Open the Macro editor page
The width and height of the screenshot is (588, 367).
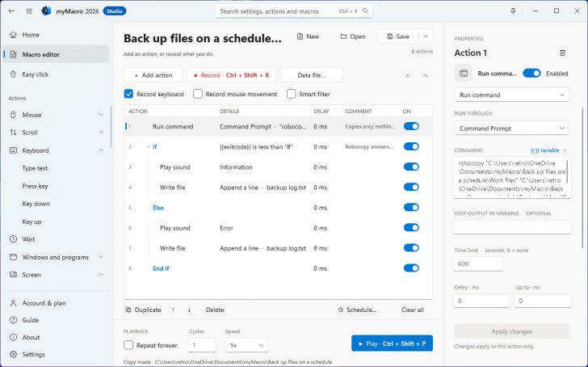[x=57, y=54]
